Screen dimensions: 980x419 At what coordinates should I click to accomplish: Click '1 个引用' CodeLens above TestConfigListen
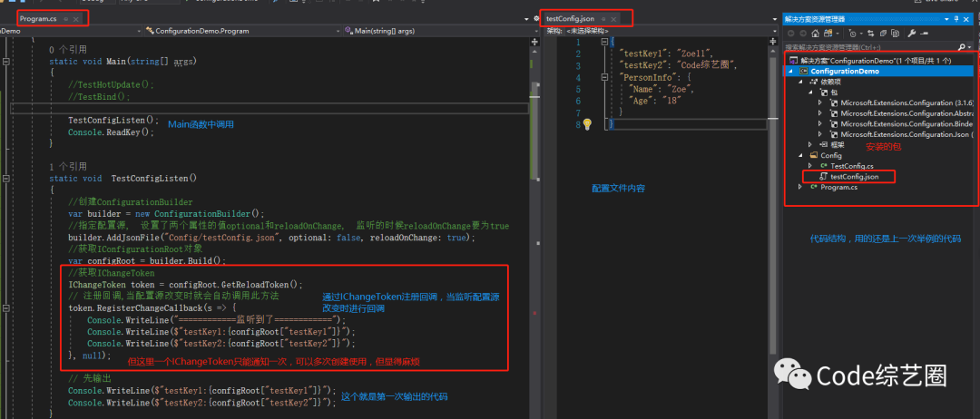(68, 166)
